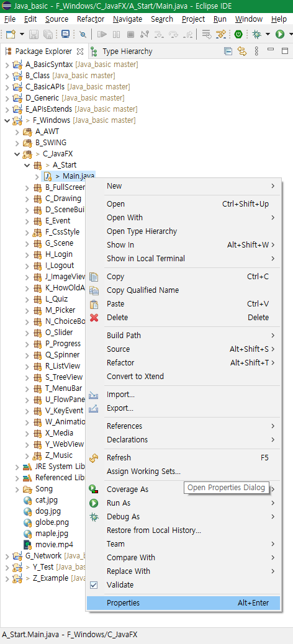Open the Team submenu
The height and width of the screenshot is (644, 293).
coord(183,543)
